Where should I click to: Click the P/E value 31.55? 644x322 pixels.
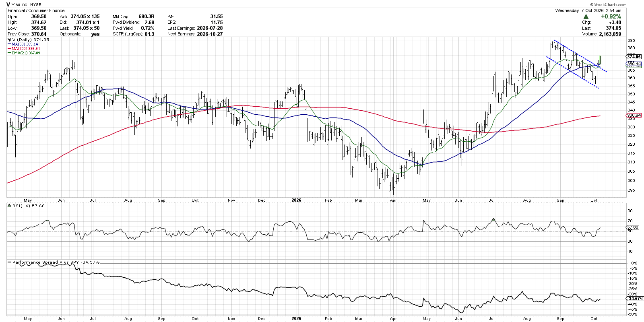click(217, 17)
